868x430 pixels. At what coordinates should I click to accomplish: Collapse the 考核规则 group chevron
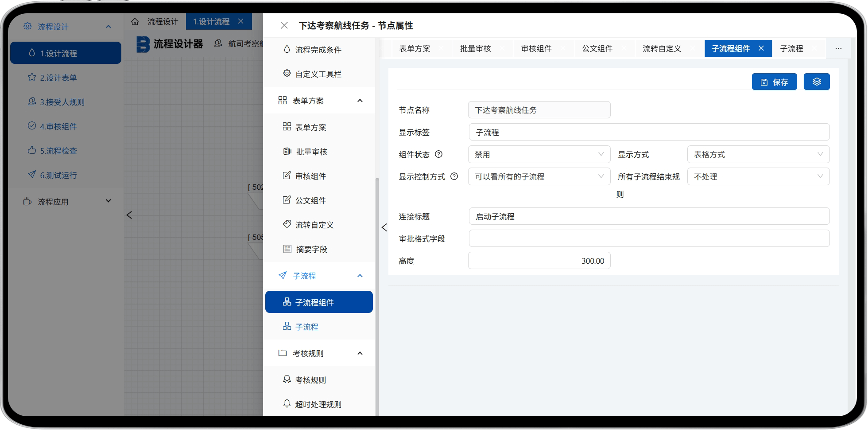click(360, 353)
